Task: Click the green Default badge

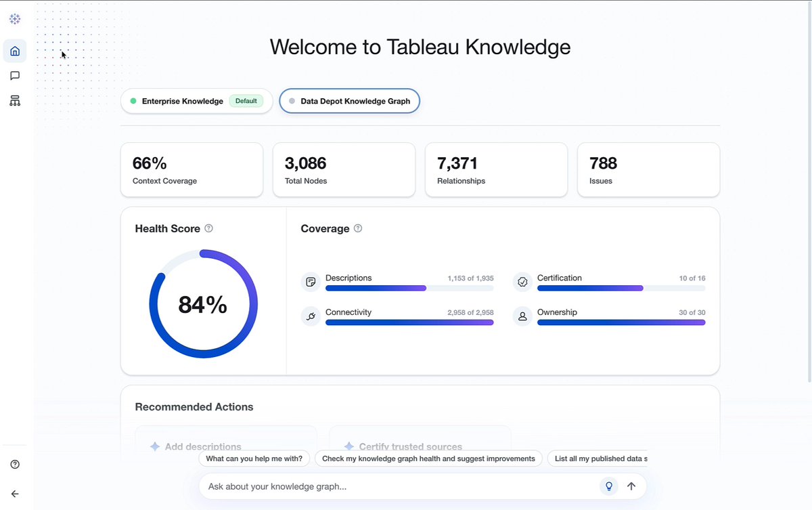Action: point(246,101)
